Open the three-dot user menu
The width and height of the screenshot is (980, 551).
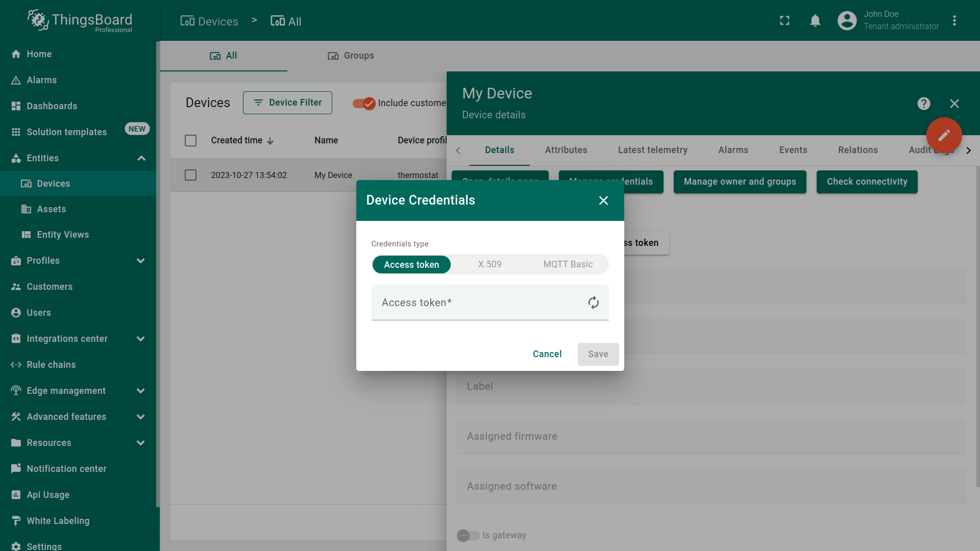[x=954, y=20]
